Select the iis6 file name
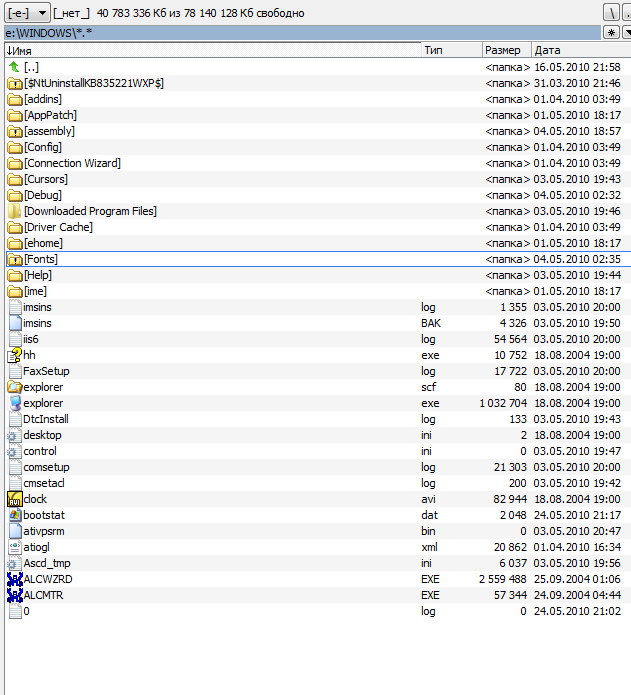The width and height of the screenshot is (631, 695). pos(31,339)
